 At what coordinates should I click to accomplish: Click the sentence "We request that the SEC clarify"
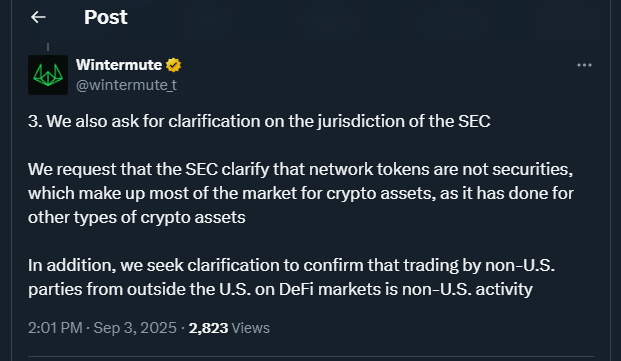pyautogui.click(x=301, y=193)
